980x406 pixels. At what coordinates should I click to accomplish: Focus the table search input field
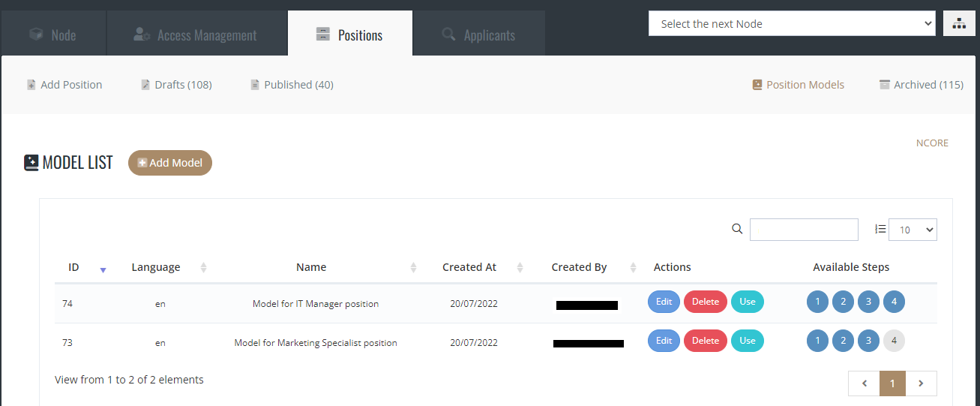click(804, 230)
